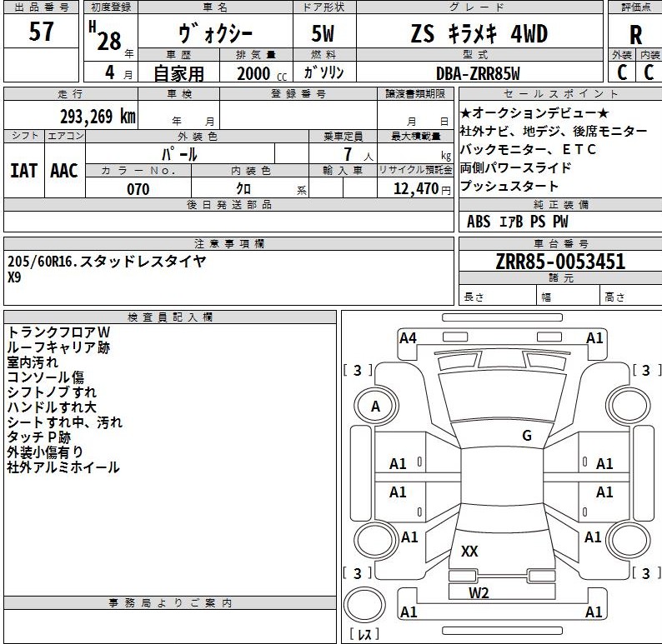The width and height of the screenshot is (662, 644).
Task: Select the inspector note シフトノブすれ
Action: tap(52, 392)
